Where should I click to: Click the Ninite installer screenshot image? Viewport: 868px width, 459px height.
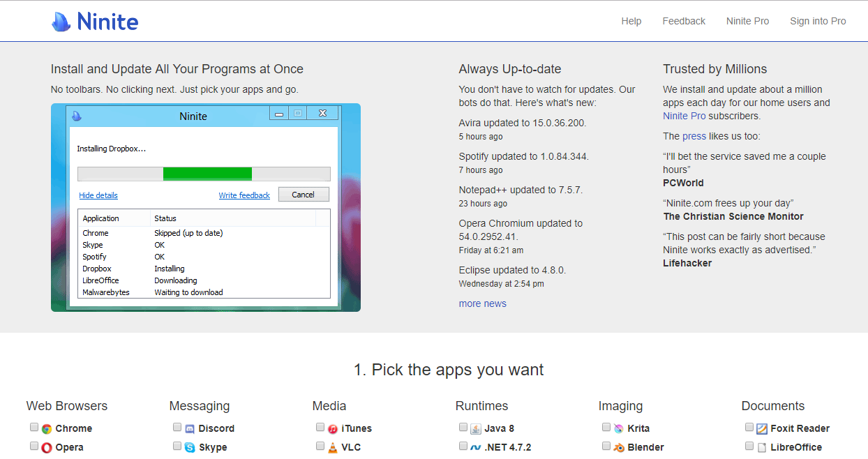pyautogui.click(x=205, y=207)
